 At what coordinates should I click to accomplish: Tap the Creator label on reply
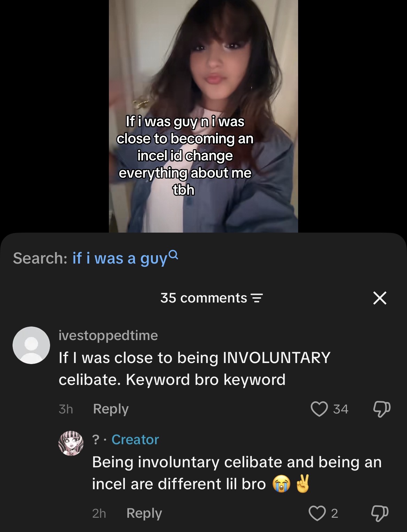coord(135,440)
